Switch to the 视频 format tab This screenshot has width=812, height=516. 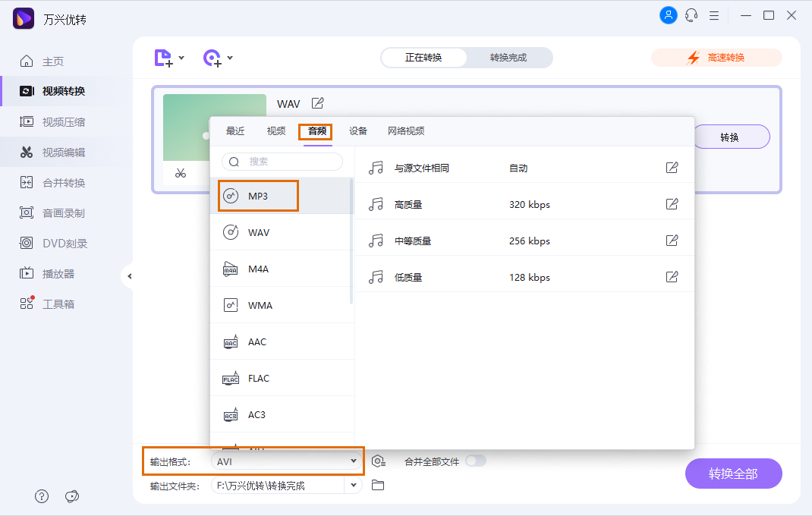[276, 131]
